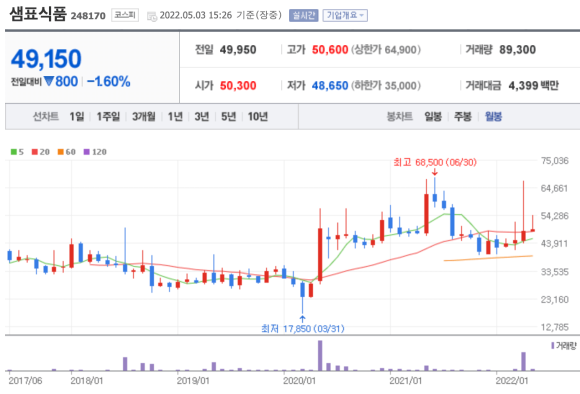Screen dimensions: 580x394
Task: Click the 12,785 y-axis label
Action: click(x=554, y=327)
